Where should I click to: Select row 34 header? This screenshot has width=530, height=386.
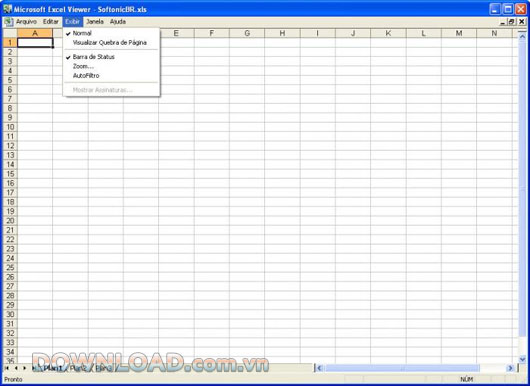[x=10, y=352]
